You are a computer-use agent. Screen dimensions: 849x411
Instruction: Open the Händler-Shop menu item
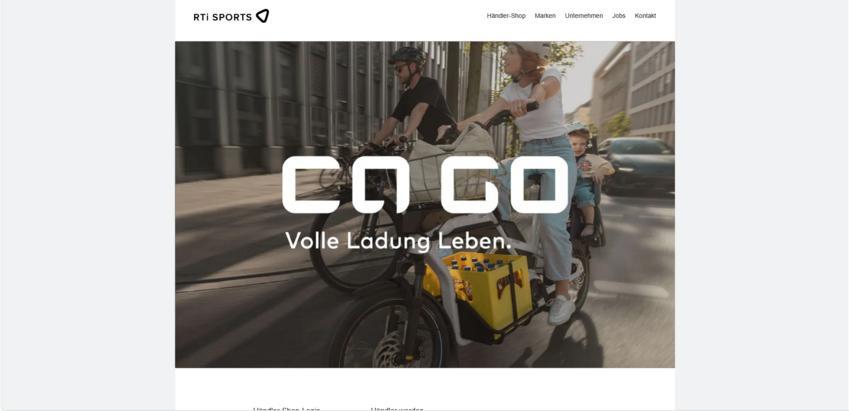coord(506,16)
